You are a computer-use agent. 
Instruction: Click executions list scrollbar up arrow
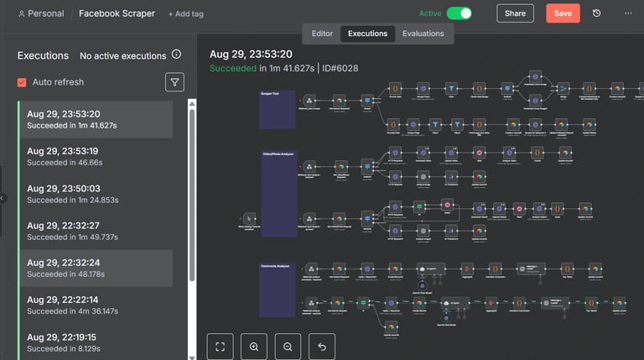[x=192, y=103]
